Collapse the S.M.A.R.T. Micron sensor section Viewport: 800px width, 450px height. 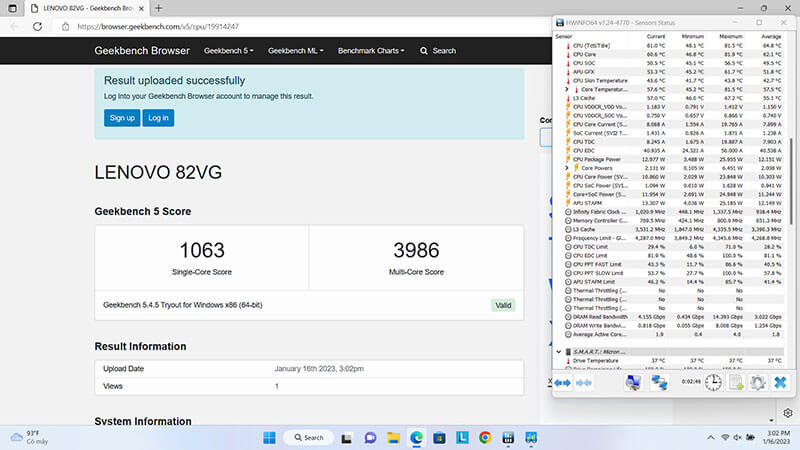(559, 352)
